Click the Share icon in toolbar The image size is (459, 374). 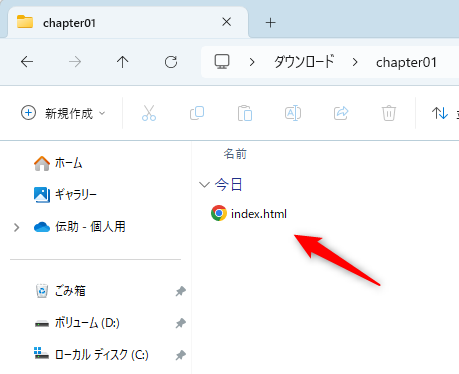(341, 113)
